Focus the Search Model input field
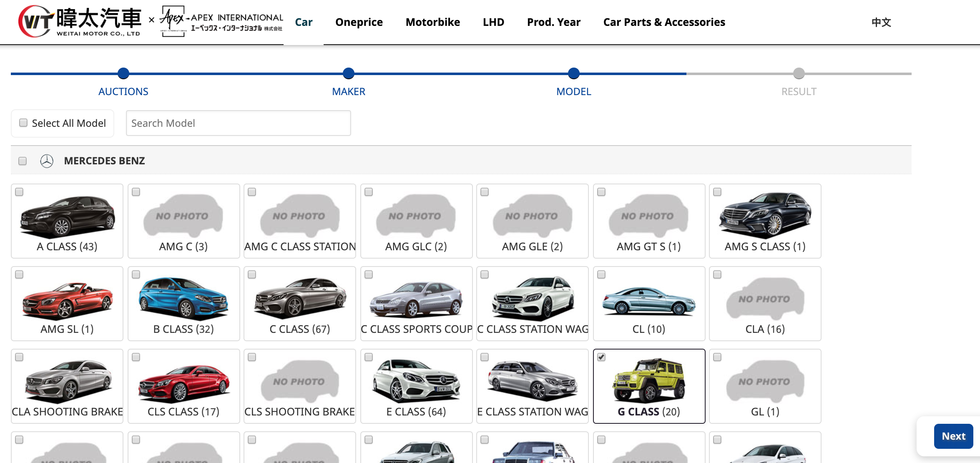This screenshot has width=980, height=463. click(239, 123)
